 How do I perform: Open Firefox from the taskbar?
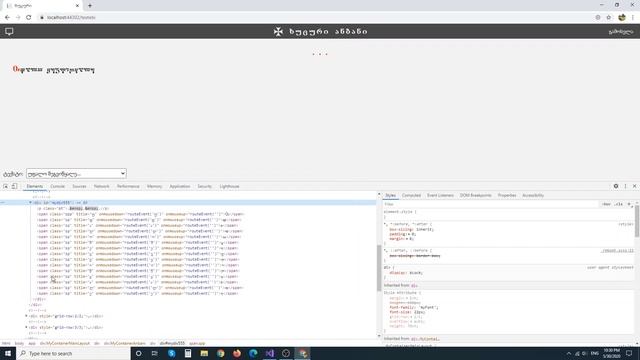click(x=237, y=353)
